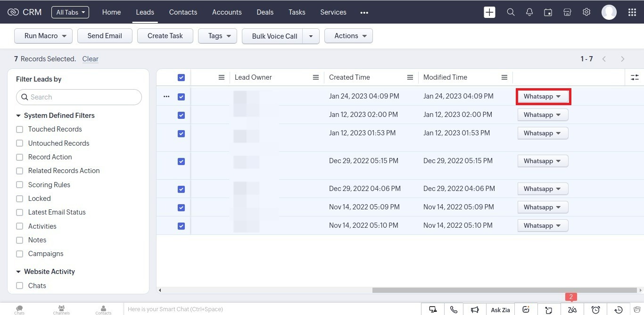Open the apps grid launcher

(632, 12)
